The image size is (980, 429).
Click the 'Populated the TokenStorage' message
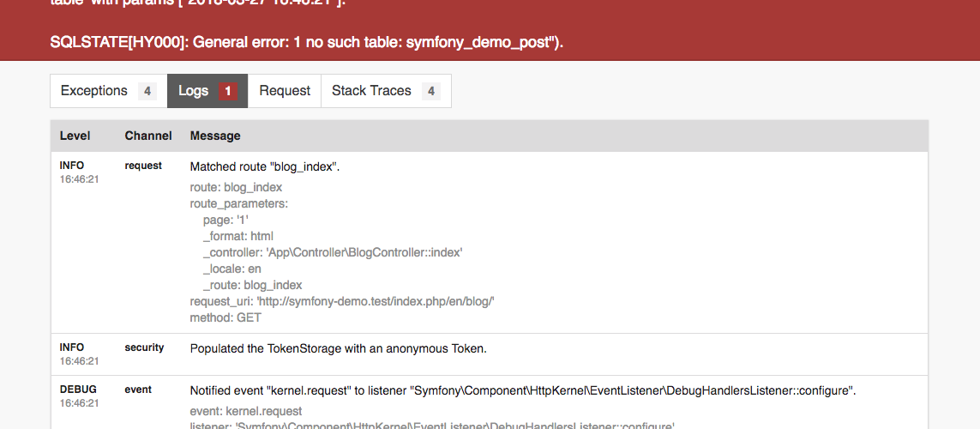click(x=338, y=349)
